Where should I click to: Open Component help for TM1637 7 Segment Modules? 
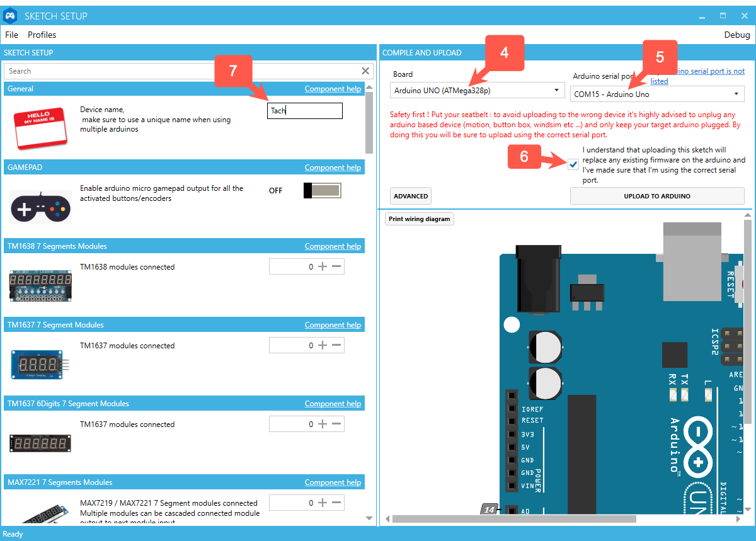pyautogui.click(x=333, y=325)
